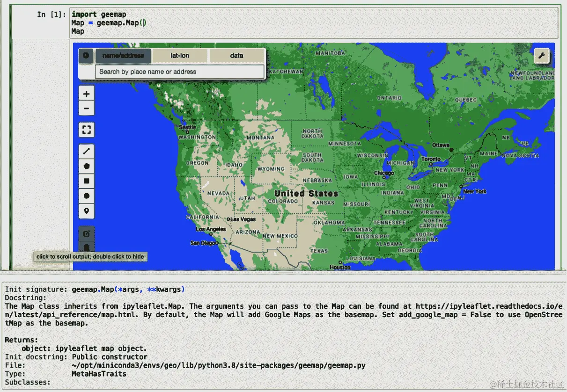567x392 pixels.
Task: Click the geemap.py file path in docstring
Action: click(x=219, y=365)
